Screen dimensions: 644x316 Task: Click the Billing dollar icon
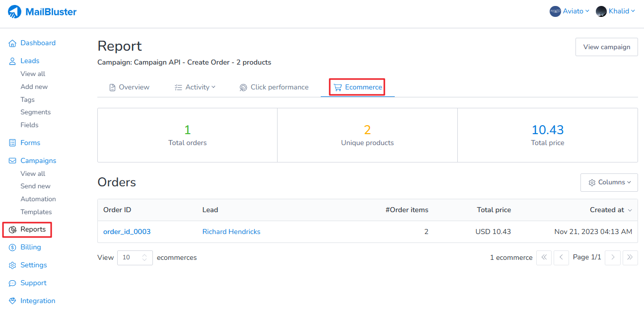(12, 247)
